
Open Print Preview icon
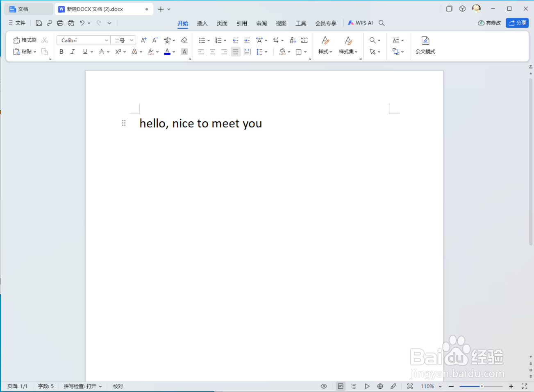point(71,23)
